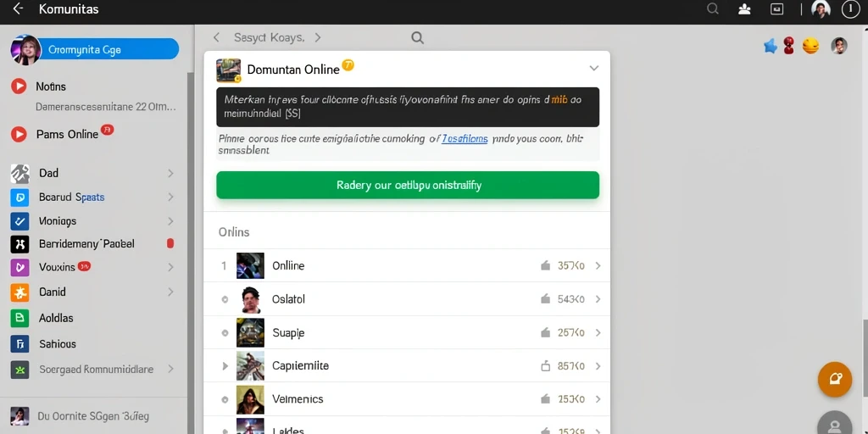Click the yellow smiley emoji icon
The image size is (868, 434).
pos(810,46)
